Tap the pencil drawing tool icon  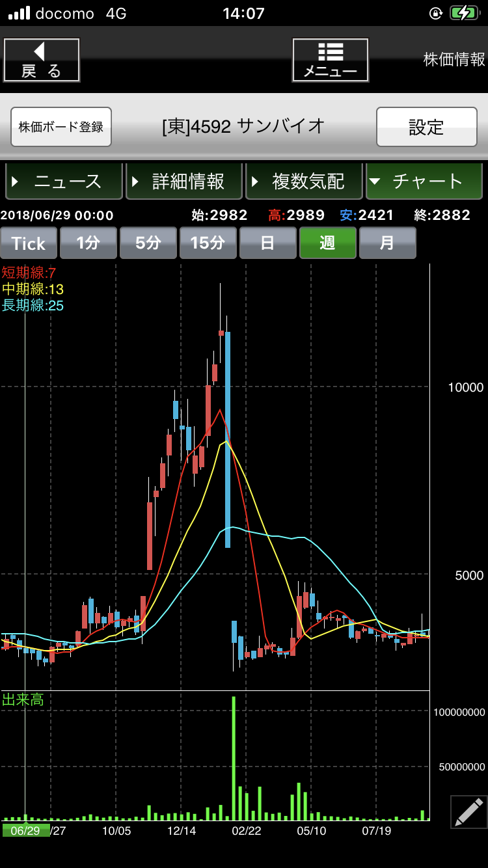(x=468, y=811)
